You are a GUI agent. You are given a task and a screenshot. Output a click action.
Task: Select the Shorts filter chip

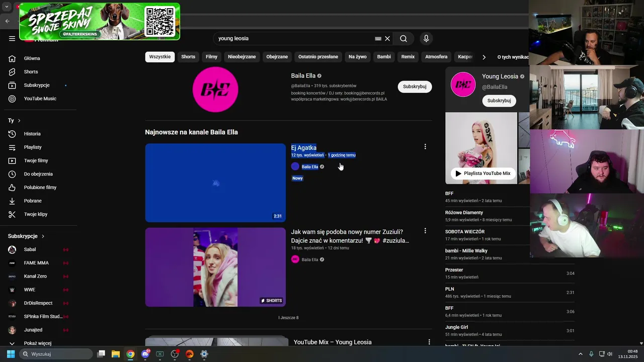tap(188, 57)
